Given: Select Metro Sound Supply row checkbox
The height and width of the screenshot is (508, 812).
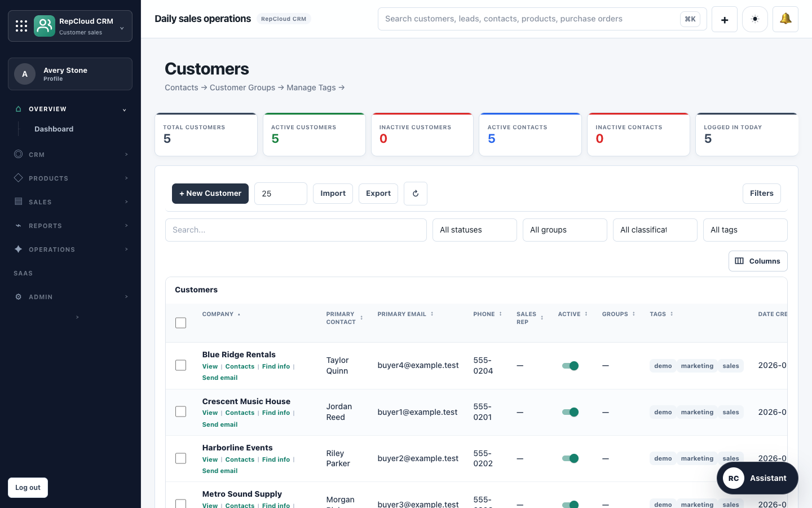Looking at the screenshot, I should coord(180,503).
